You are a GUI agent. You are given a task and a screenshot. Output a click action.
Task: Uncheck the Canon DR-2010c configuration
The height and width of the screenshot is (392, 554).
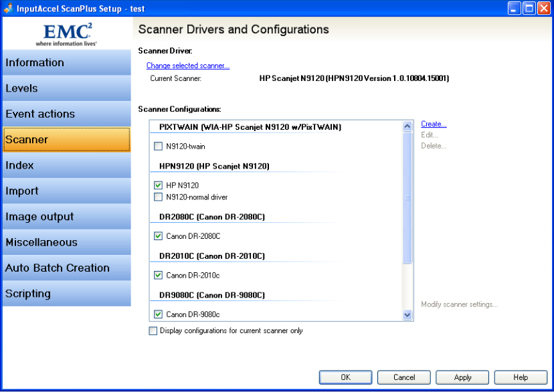point(159,275)
